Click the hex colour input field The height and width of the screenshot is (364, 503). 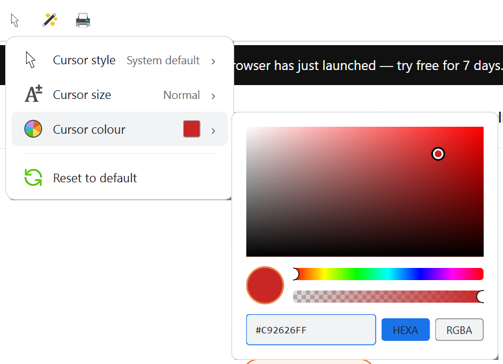tap(311, 330)
